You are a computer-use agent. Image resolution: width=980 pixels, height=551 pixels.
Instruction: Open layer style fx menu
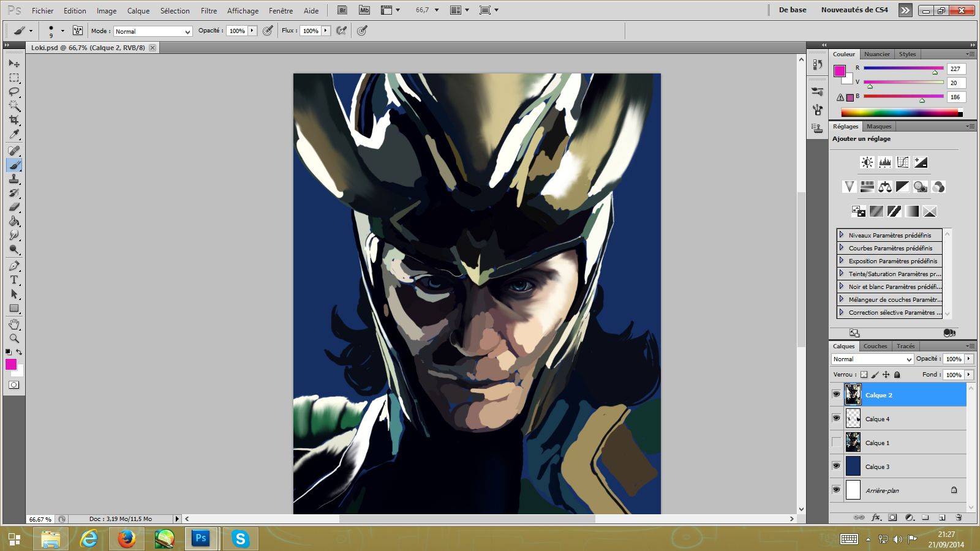[x=876, y=517]
